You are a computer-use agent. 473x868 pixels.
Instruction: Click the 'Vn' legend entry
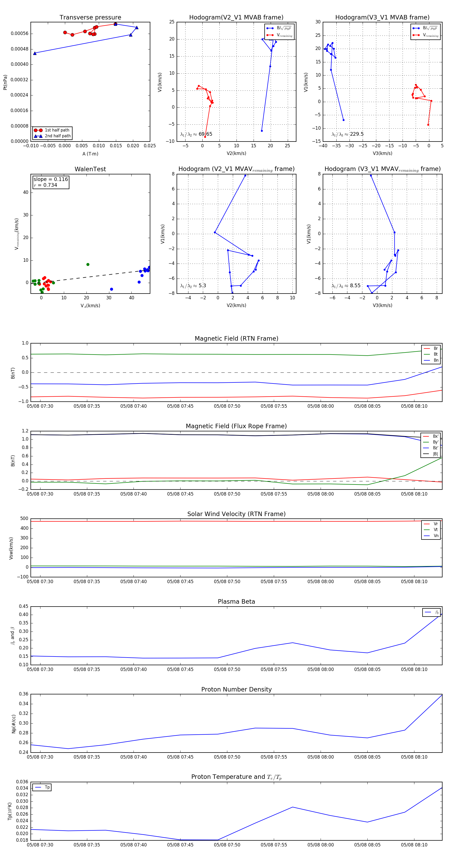tap(431, 536)
